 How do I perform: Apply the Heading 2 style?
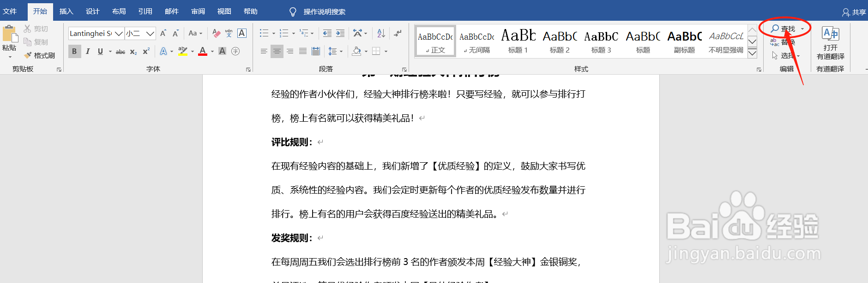pos(560,41)
